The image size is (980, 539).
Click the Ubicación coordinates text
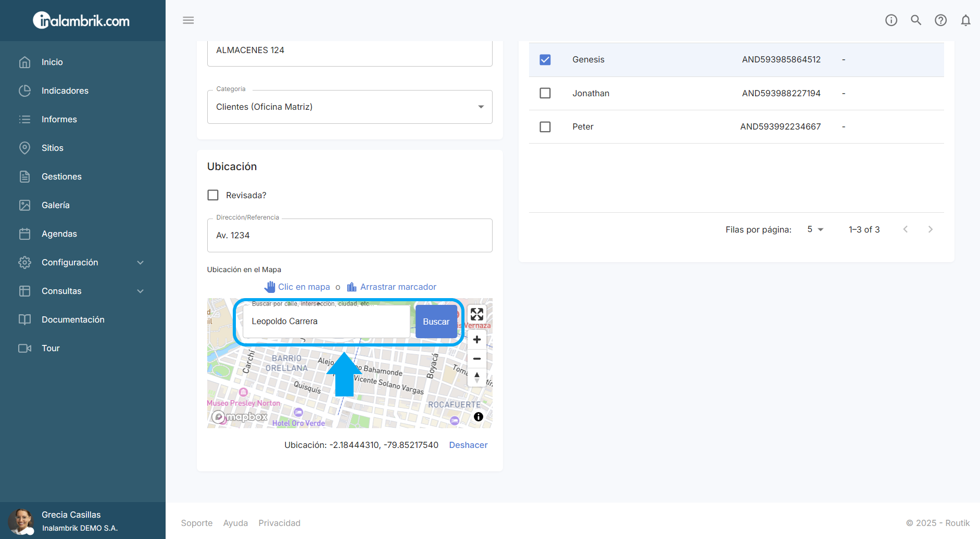361,445
